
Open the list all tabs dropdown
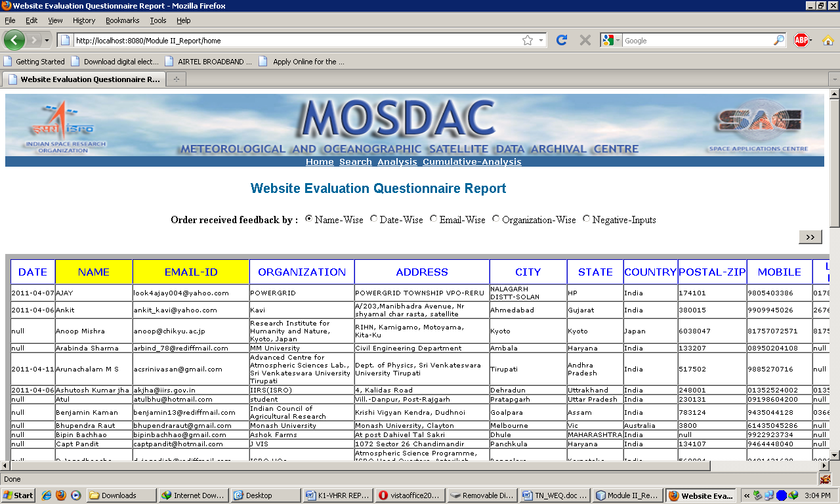(x=833, y=79)
